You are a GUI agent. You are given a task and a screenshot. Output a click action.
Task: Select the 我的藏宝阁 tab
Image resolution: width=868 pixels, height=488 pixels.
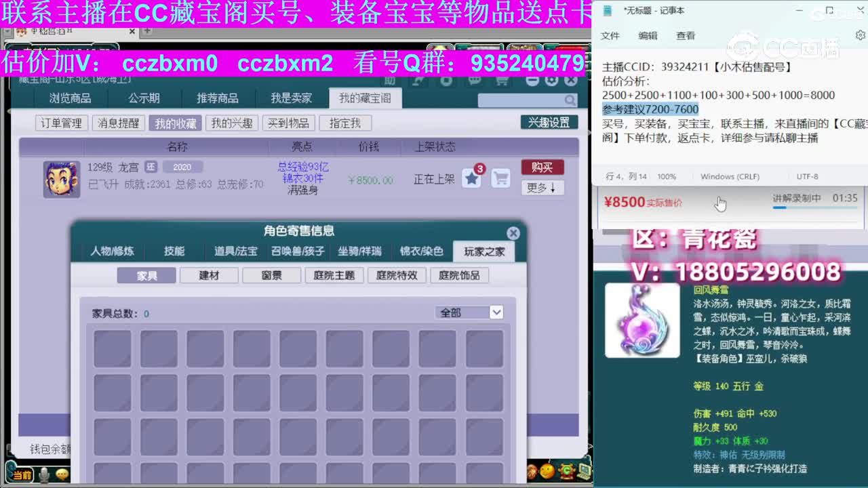tap(365, 98)
